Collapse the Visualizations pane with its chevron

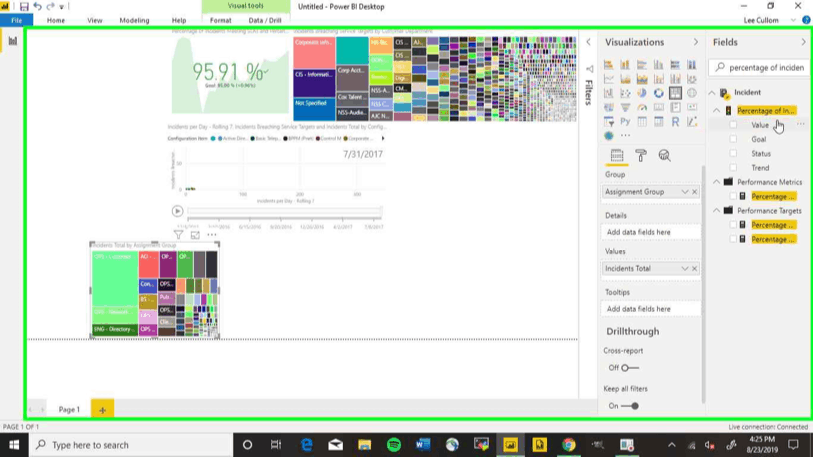pyautogui.click(x=696, y=42)
